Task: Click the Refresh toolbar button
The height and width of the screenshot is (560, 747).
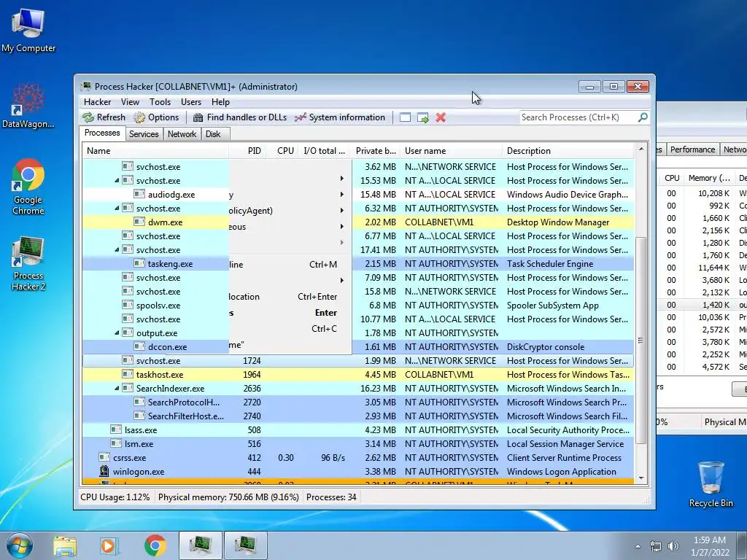Action: click(104, 117)
